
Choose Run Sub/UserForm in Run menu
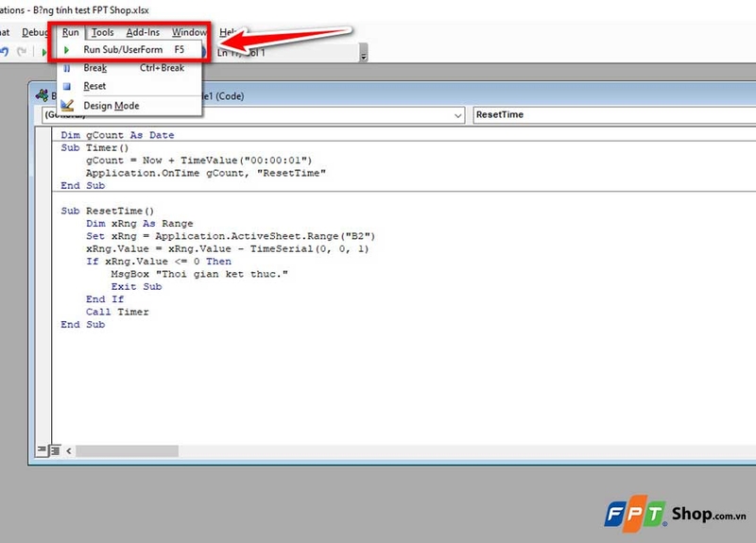[x=129, y=50]
